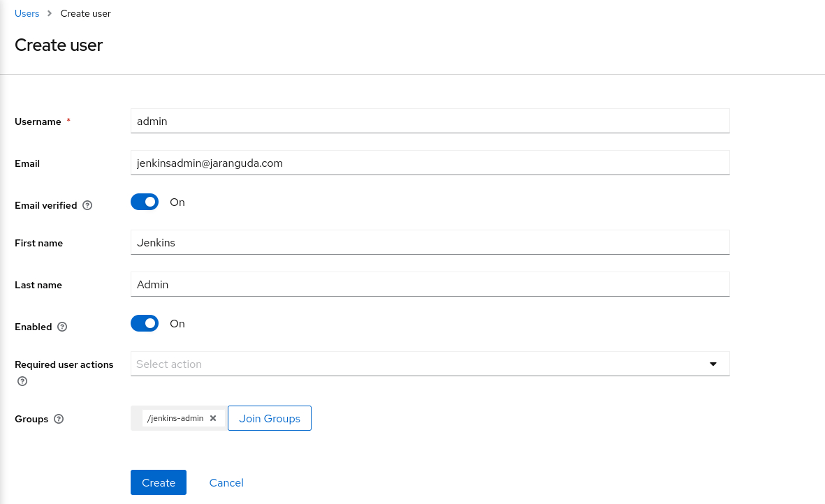Click the help icon beside Groups
Image resolution: width=825 pixels, height=504 pixels.
(59, 419)
